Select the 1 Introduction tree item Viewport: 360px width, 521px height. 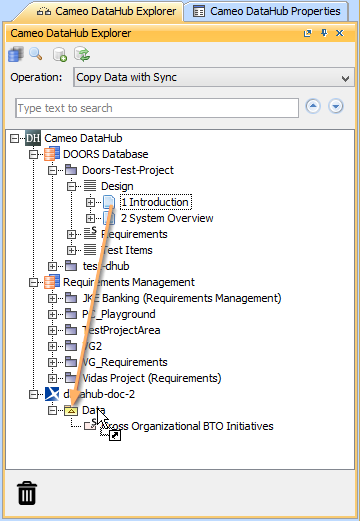(156, 202)
